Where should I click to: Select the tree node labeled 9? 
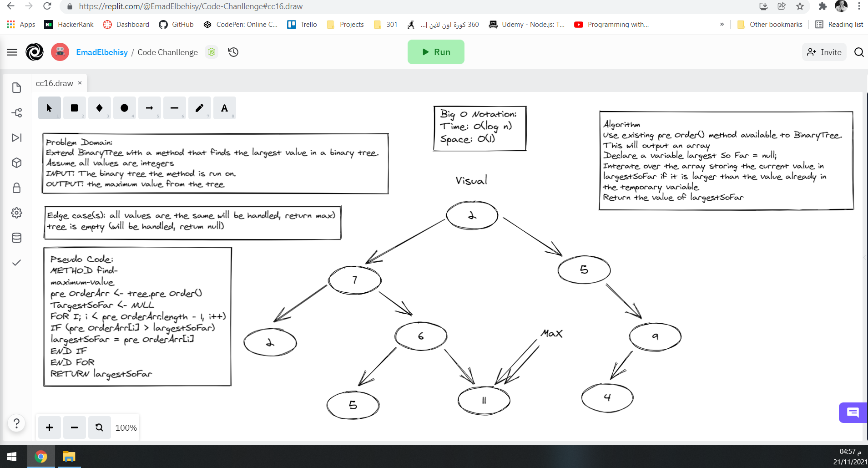tap(655, 336)
